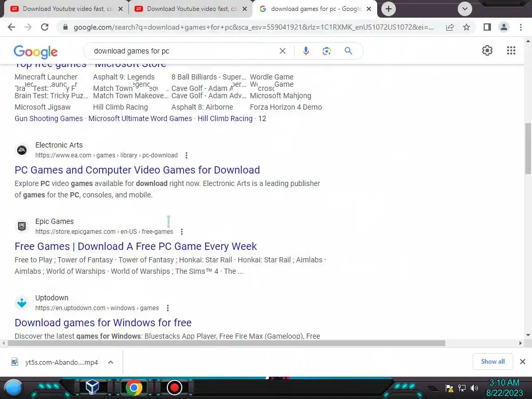Close the downloads bar
532x399 pixels.
coord(523,362)
